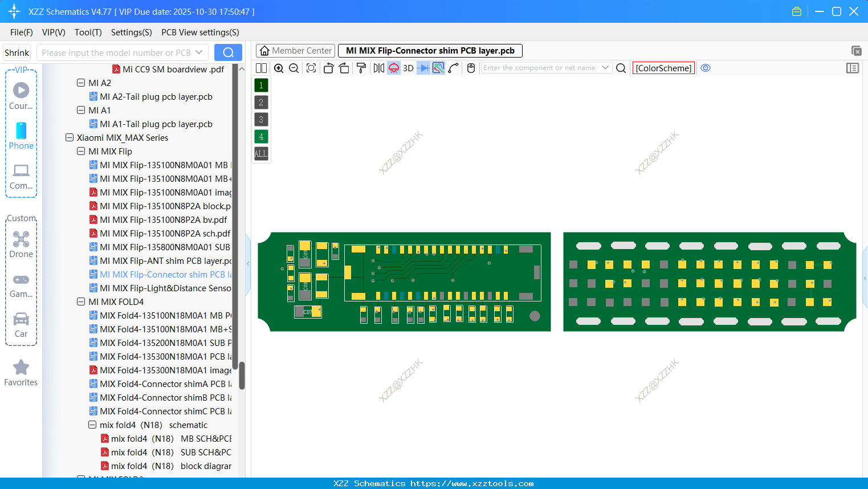Open the side-by-side split view icon
The image size is (868, 489).
[x=261, y=68]
